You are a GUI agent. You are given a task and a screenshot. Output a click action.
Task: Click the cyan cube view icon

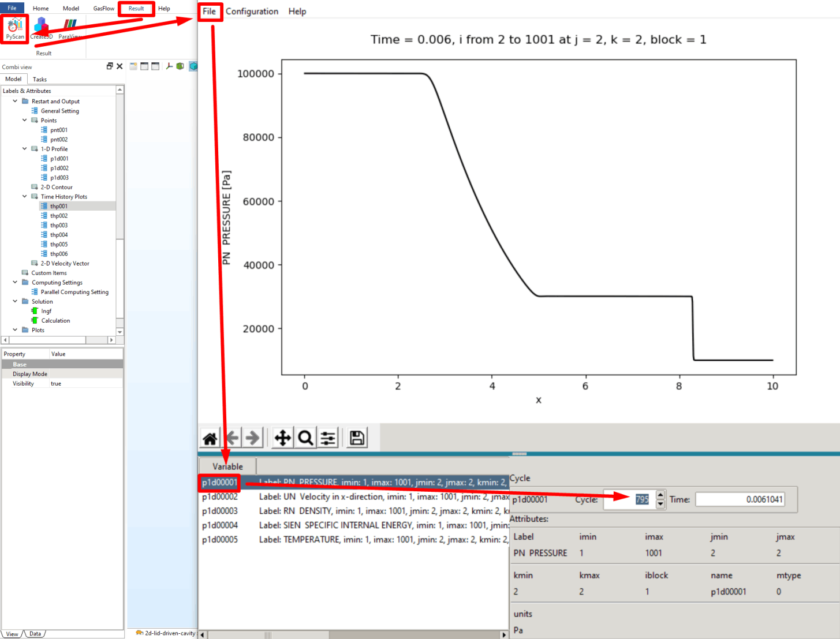(193, 66)
